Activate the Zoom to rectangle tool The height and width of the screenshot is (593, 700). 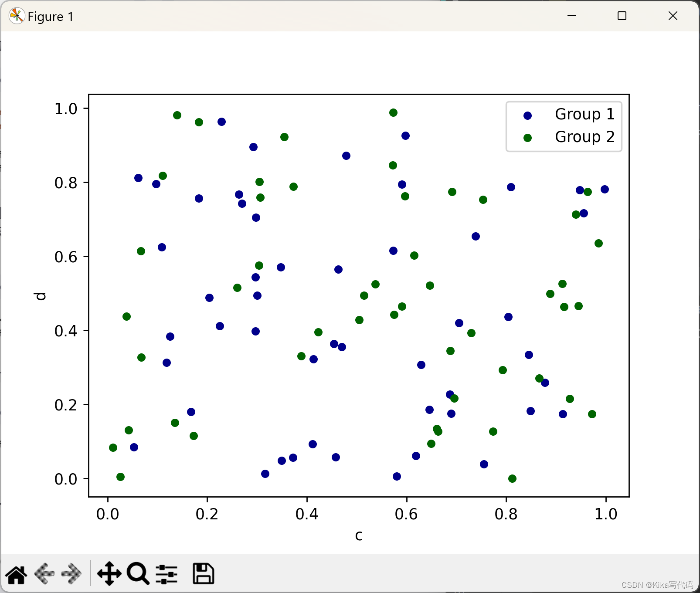click(138, 574)
